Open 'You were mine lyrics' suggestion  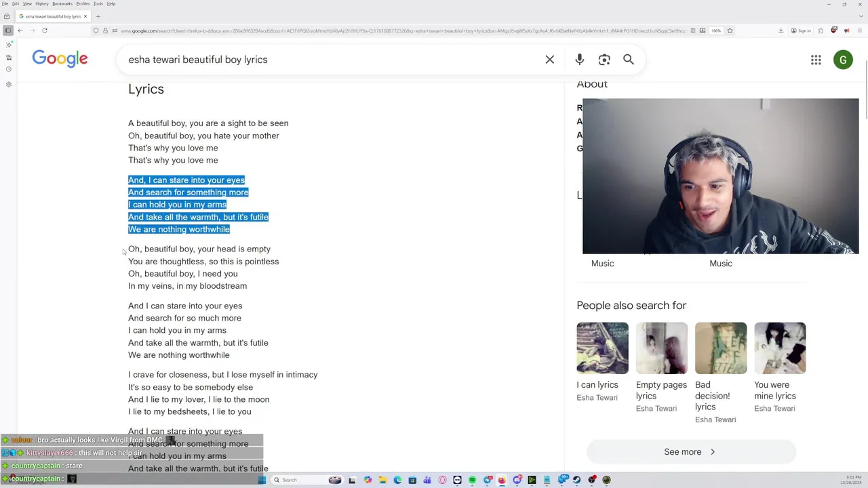click(x=775, y=390)
